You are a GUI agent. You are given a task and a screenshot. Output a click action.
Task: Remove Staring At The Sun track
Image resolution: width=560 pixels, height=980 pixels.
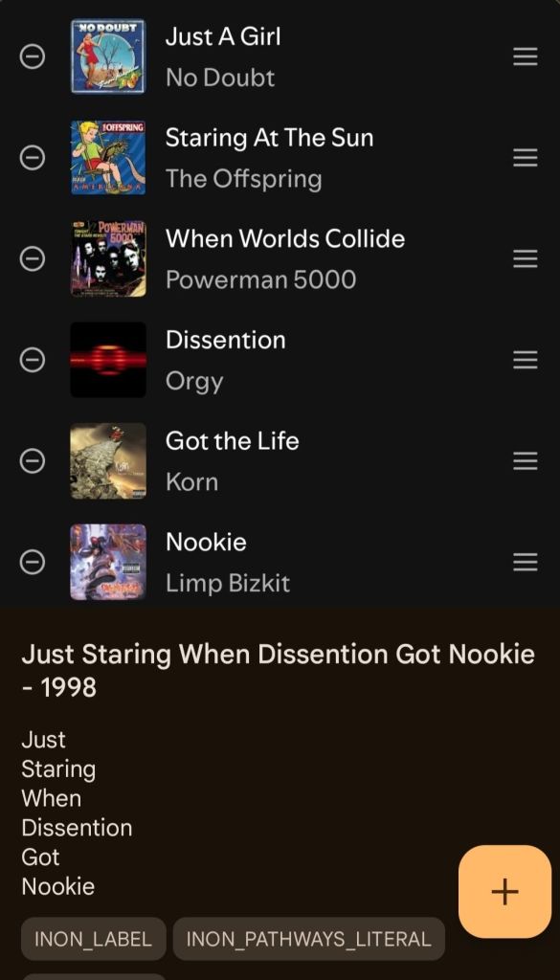33,158
